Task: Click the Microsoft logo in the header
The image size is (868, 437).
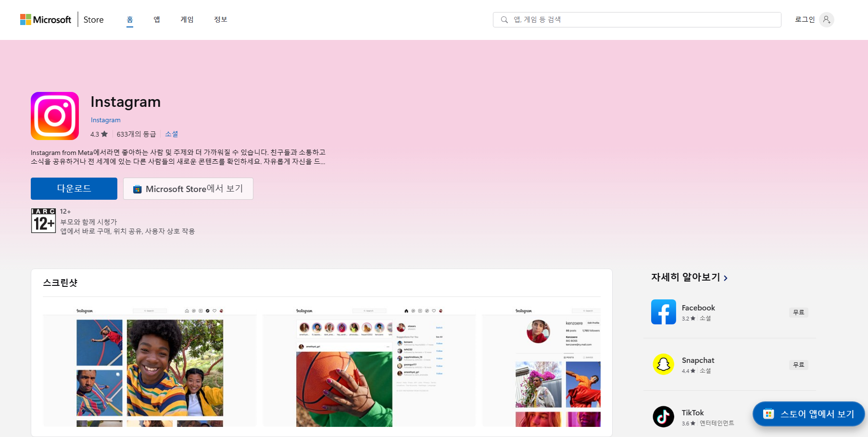Action: pyautogui.click(x=46, y=20)
